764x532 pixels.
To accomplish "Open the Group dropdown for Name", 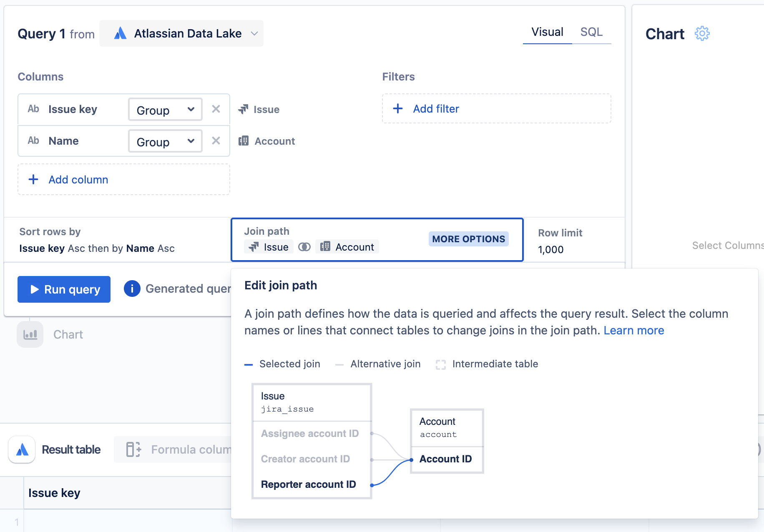I will coord(165,141).
